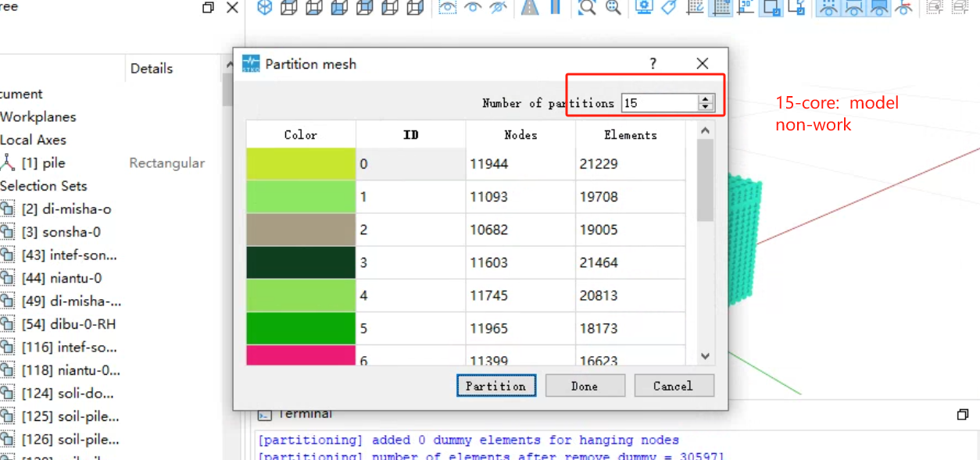Sort by the ID column header
Screen dimensions: 980x460
(411, 135)
